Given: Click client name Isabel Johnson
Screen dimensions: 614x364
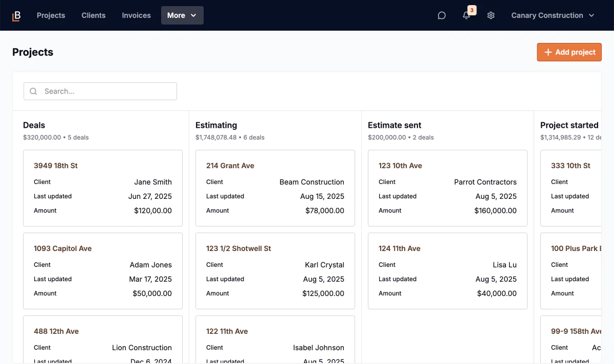Looking at the screenshot, I should click(x=319, y=348).
